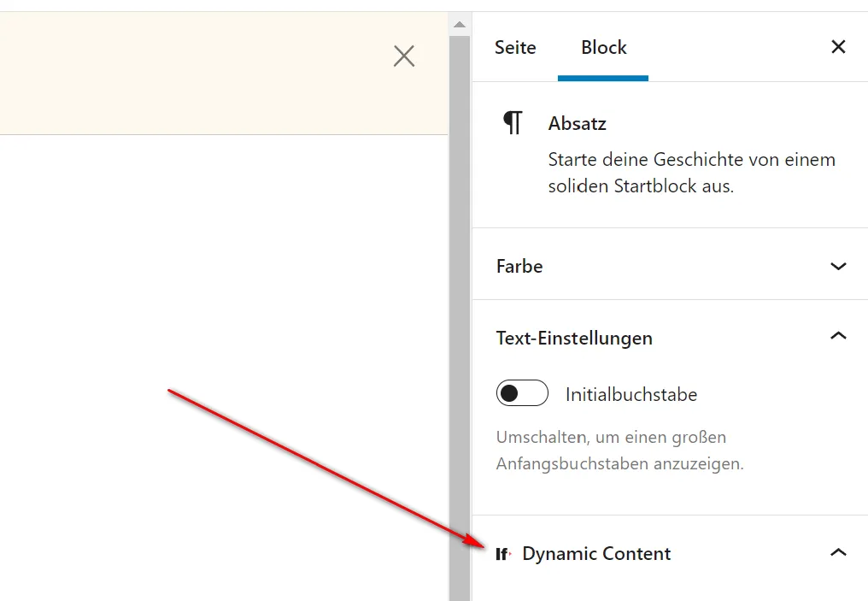Dismiss the notice with the X
Screen dimensions: 868x601
404,56
